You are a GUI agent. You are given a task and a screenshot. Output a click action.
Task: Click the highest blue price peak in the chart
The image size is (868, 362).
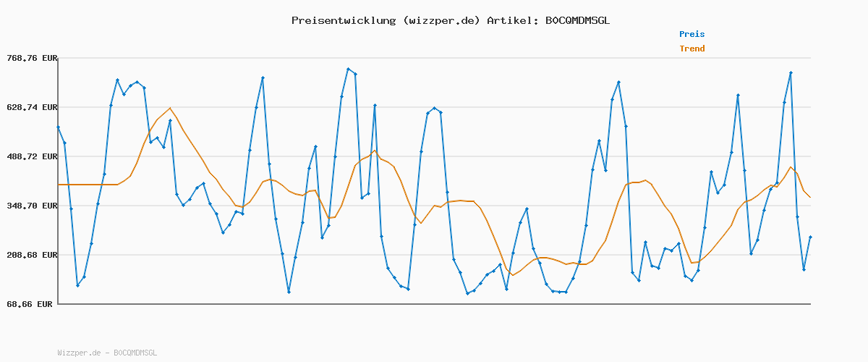pyautogui.click(x=348, y=69)
